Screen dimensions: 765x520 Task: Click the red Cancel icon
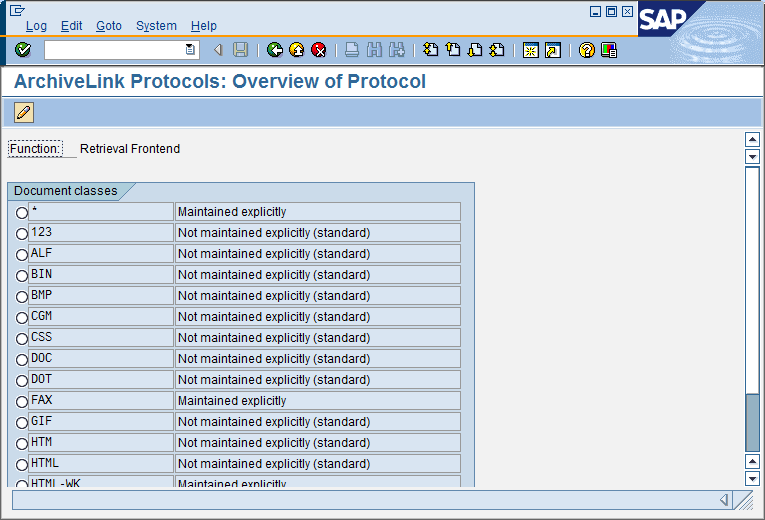pos(319,50)
